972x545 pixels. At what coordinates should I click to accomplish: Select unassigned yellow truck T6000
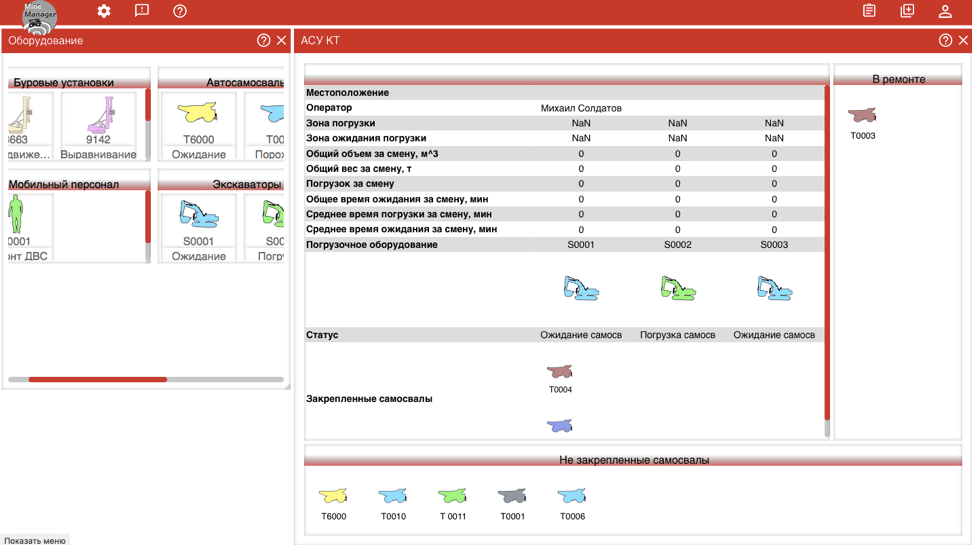tap(334, 503)
